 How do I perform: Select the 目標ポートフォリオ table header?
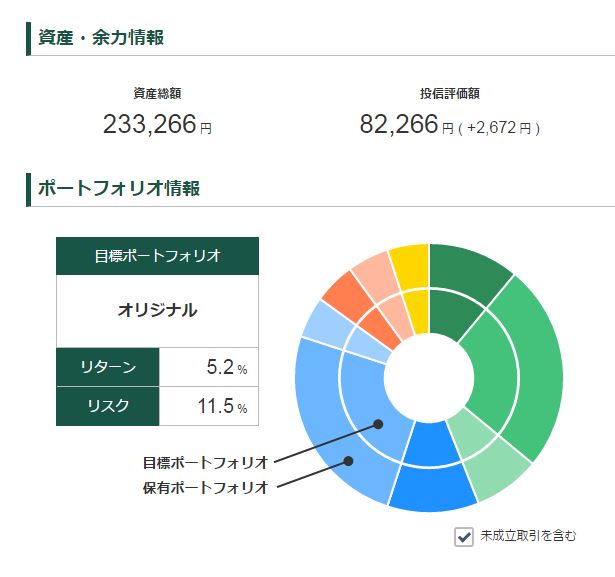coord(157,256)
